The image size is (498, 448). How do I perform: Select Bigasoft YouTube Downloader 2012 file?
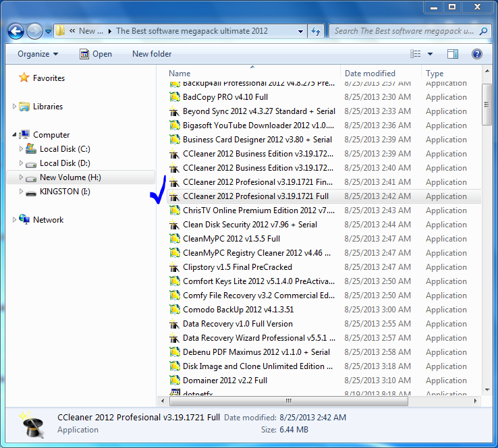point(258,125)
